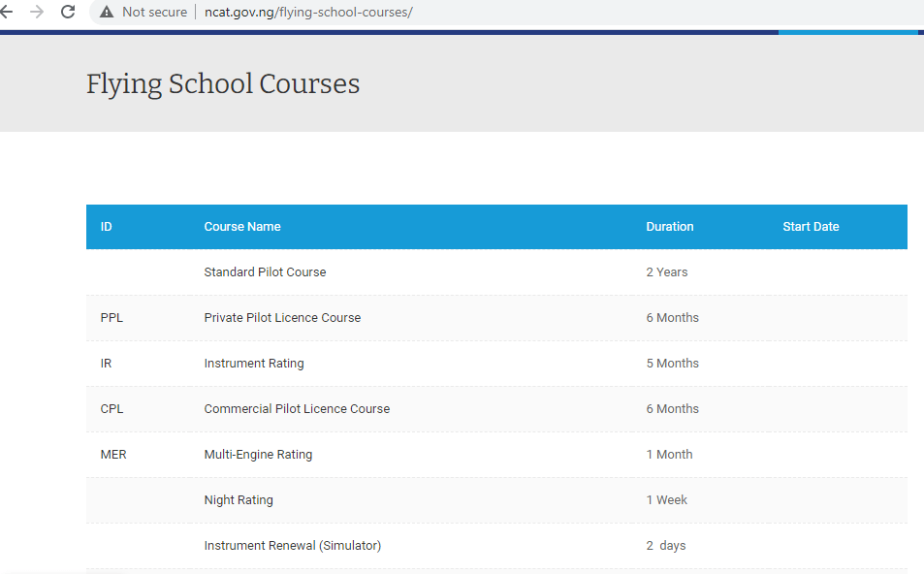
Task: Click the Instrument Rating course name
Action: pyautogui.click(x=254, y=364)
